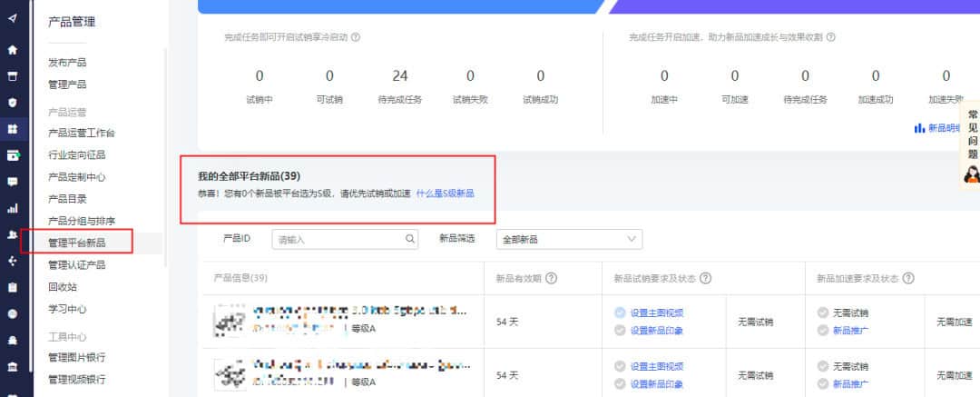Click the people icon in the sidebar
This screenshot has width=980, height=397.
13,234
